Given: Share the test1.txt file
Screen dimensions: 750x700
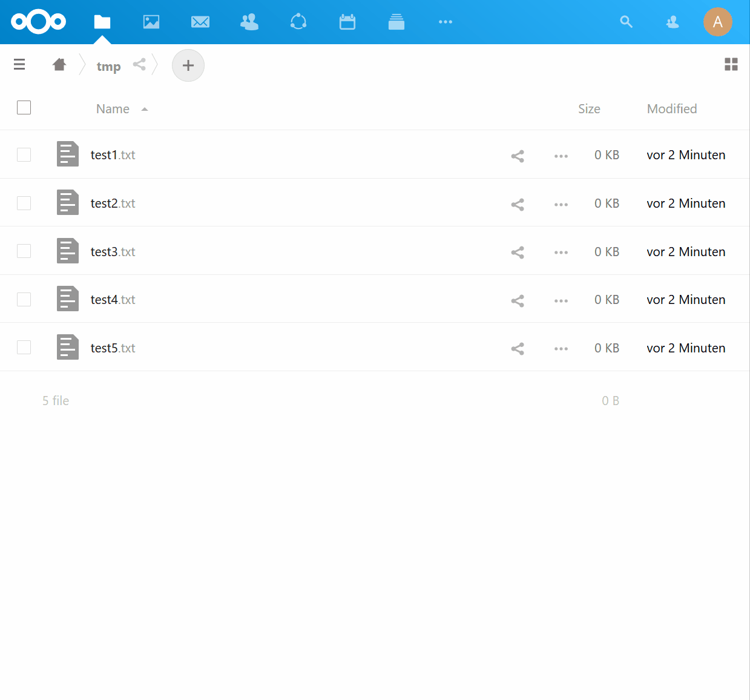Looking at the screenshot, I should point(518,156).
